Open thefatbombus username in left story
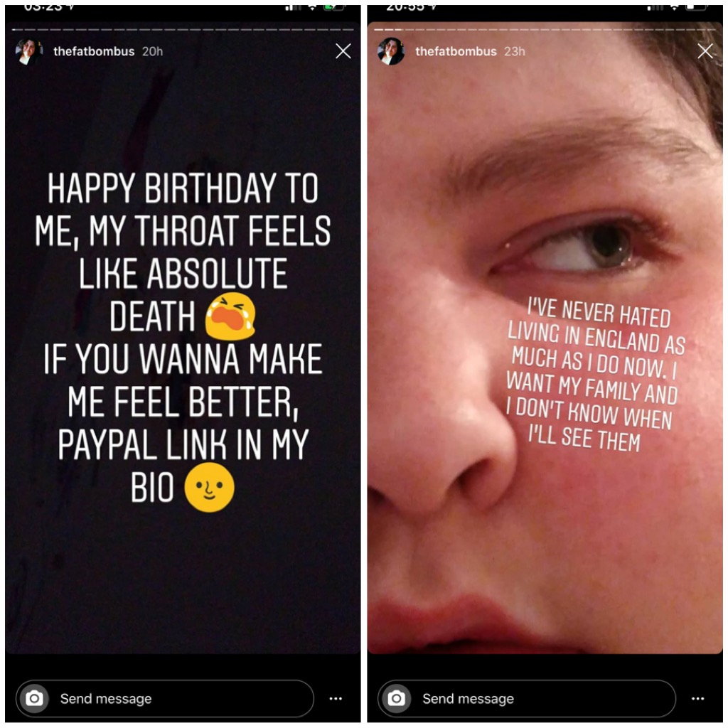 pyautogui.click(x=94, y=51)
